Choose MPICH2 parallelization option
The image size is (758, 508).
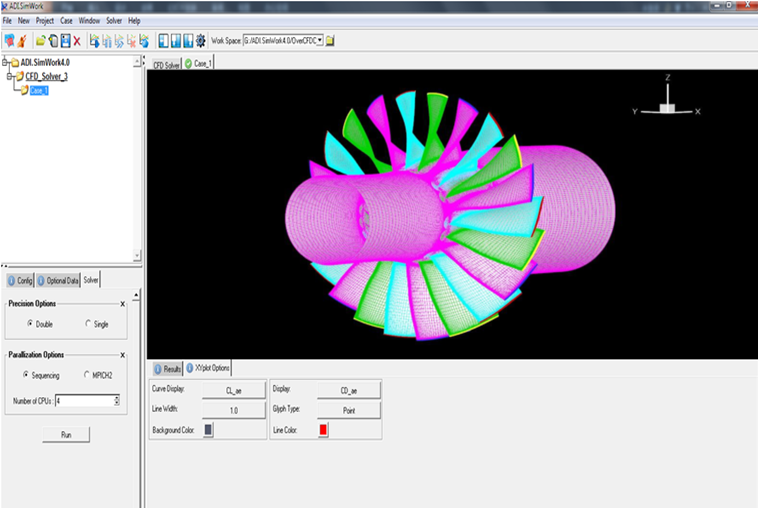(x=88, y=375)
